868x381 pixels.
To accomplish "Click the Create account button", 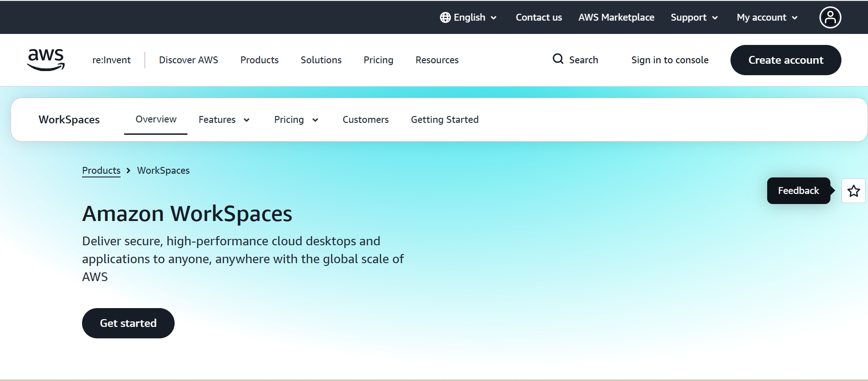I will click(786, 60).
